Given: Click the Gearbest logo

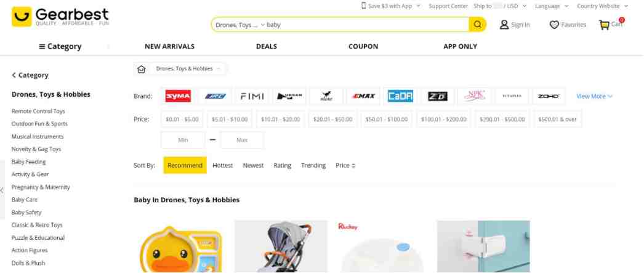Looking at the screenshot, I should coord(60,17).
